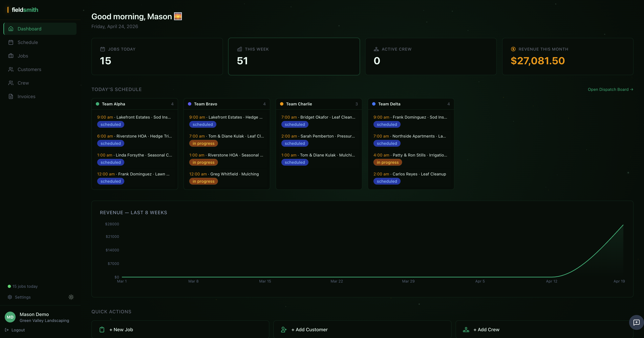
Task: Click the Settings gear icon
Action: tap(10, 297)
